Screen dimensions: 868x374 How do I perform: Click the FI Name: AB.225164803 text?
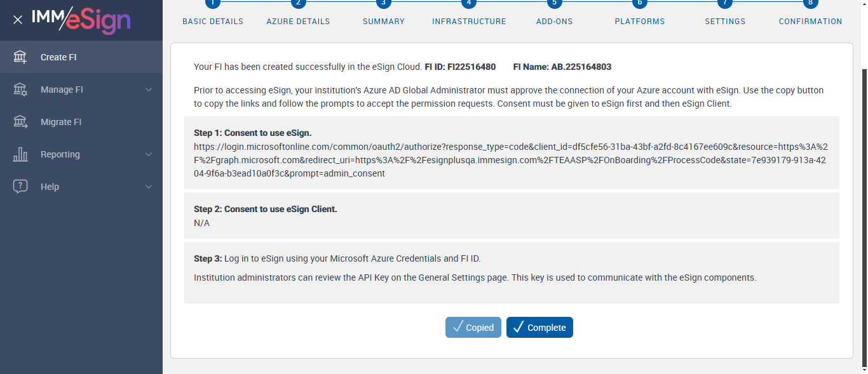pyautogui.click(x=562, y=67)
